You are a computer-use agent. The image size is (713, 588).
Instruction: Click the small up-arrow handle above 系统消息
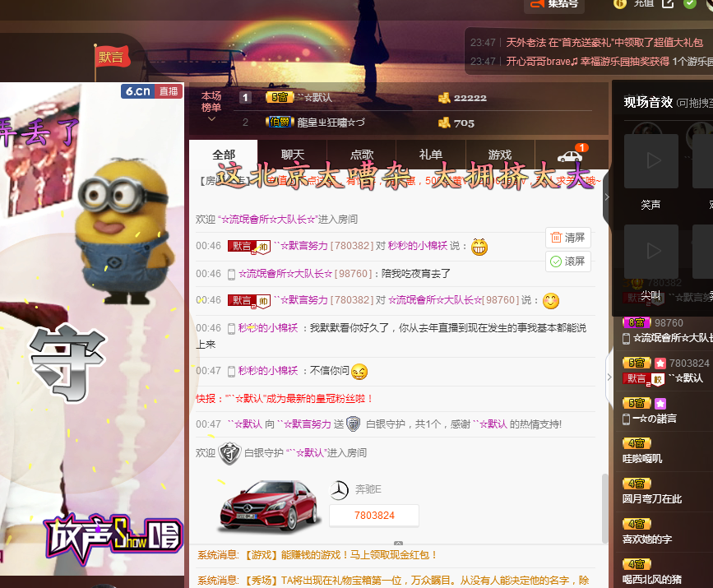[x=398, y=543]
